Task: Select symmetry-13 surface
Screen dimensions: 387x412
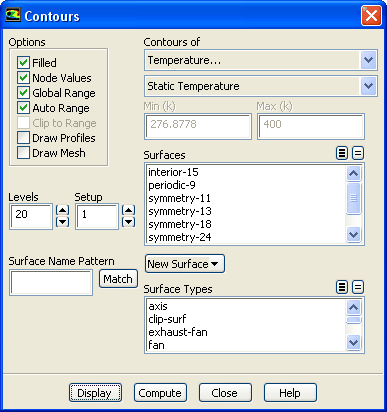Action: [246, 211]
